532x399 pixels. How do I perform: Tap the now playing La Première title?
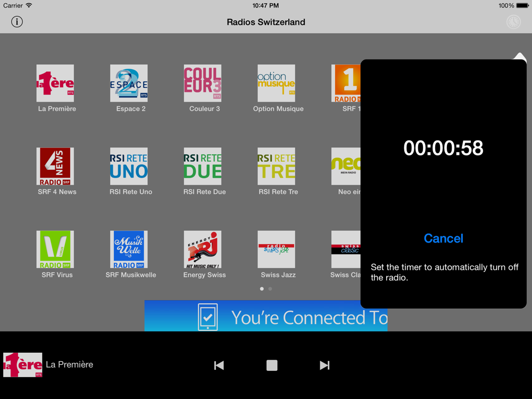70,364
